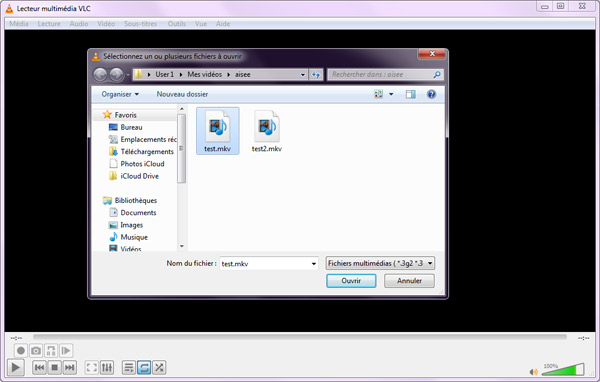This screenshot has width=600, height=382.
Task: Open Images library in the sidebar
Action: point(126,225)
